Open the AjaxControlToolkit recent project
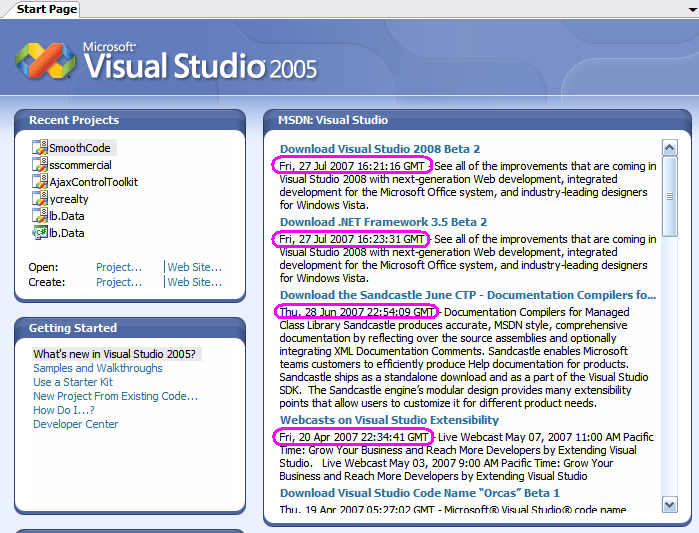699x533 pixels. [94, 182]
